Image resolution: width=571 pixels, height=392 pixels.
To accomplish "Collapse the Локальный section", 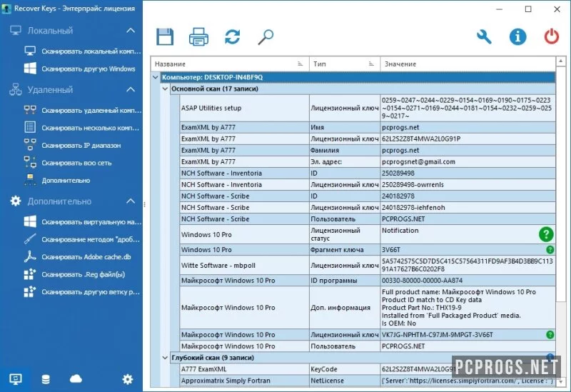I will [131, 31].
